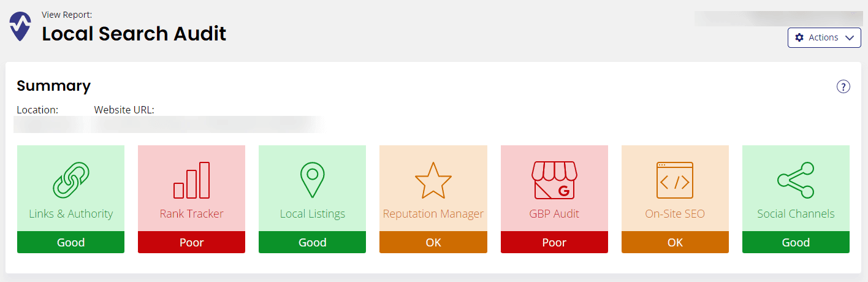Open the Summary help question mark
The height and width of the screenshot is (282, 868).
pyautogui.click(x=843, y=86)
